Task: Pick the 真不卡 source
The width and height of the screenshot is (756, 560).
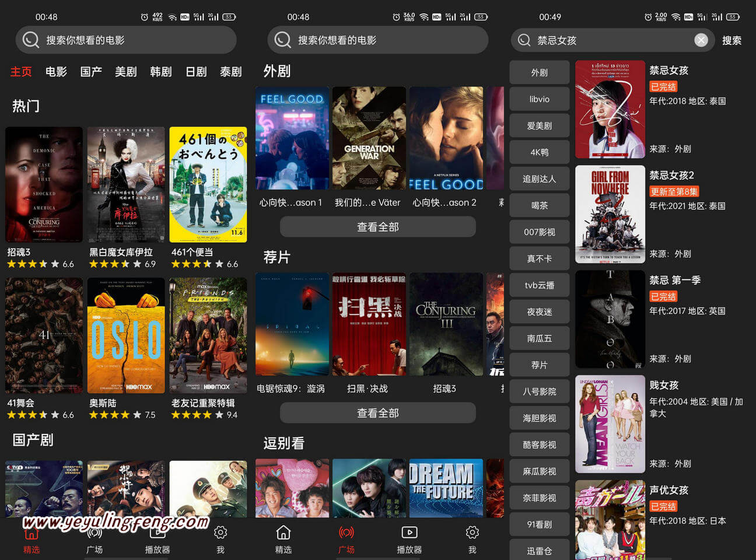Action: (x=540, y=258)
